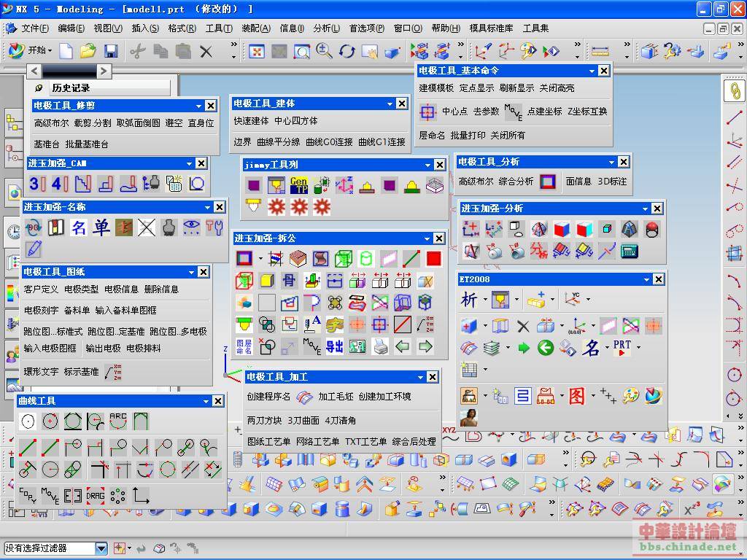This screenshot has height=560, width=747.
Task: Click the Open folder icon
Action: click(88, 51)
